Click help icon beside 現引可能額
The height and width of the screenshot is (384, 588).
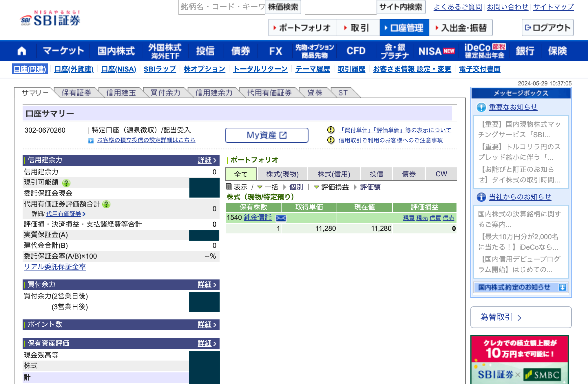pos(66,183)
